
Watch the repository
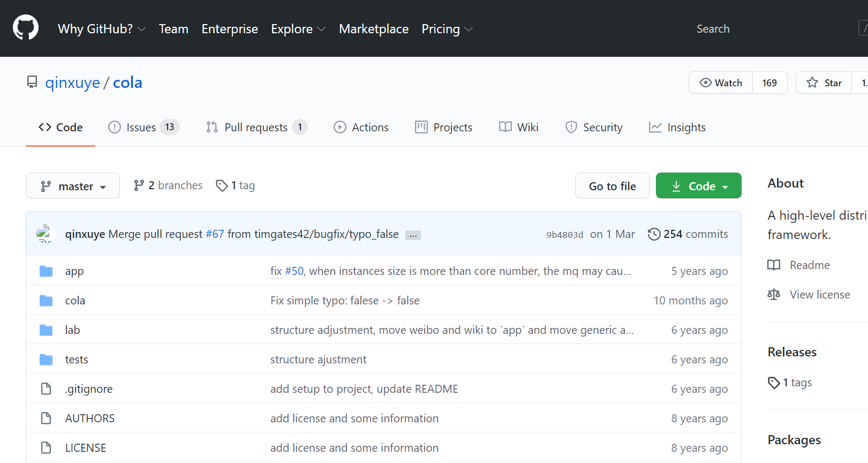point(721,83)
